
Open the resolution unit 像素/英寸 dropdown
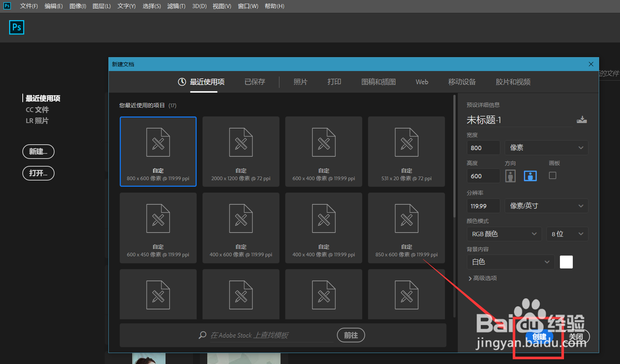tap(546, 206)
